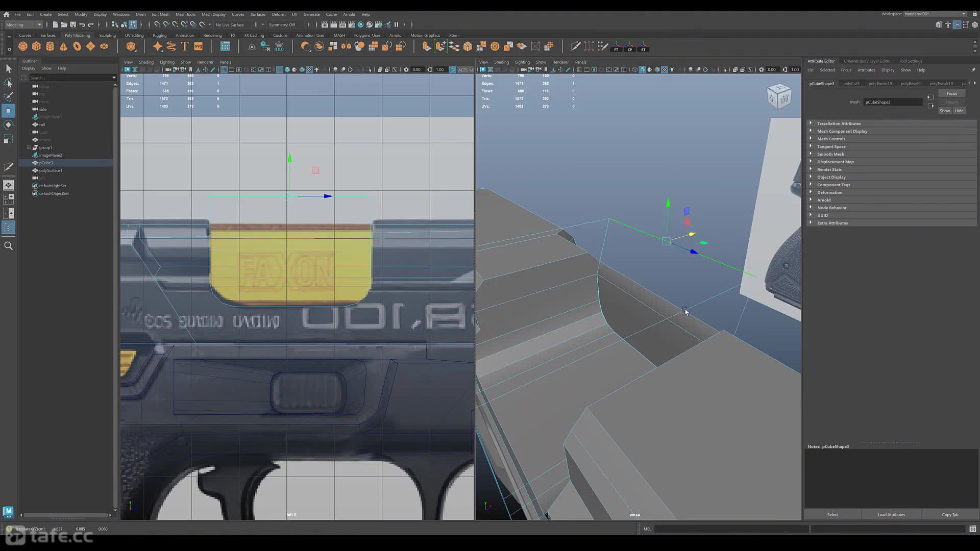980x551 pixels.
Task: Expand Mesh Component Display section
Action: click(x=811, y=131)
